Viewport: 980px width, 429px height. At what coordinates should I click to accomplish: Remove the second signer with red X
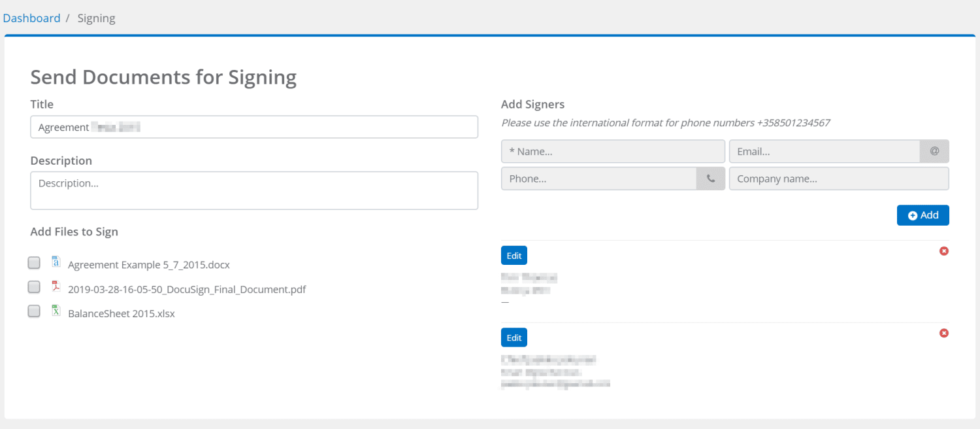click(x=943, y=333)
